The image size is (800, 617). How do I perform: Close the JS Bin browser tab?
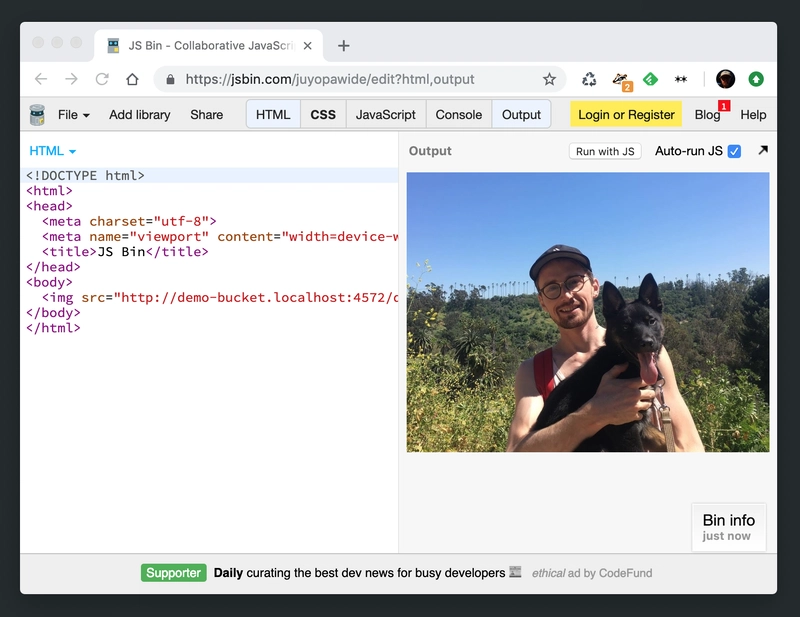pos(307,46)
